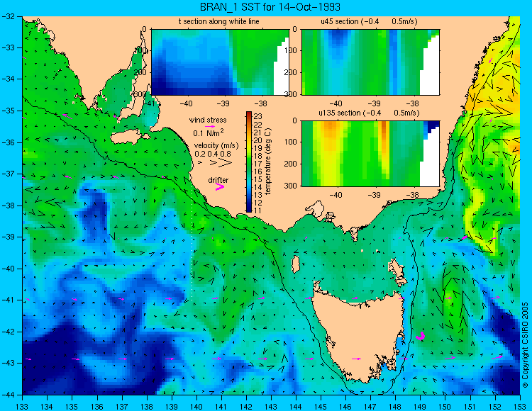
Task: Click longitude label "153" on bottom axis
Action: [x=520, y=406]
